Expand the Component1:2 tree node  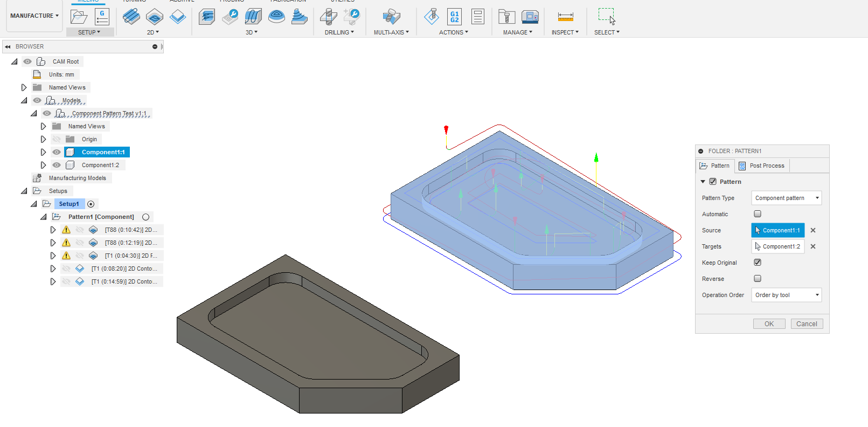pos(43,165)
